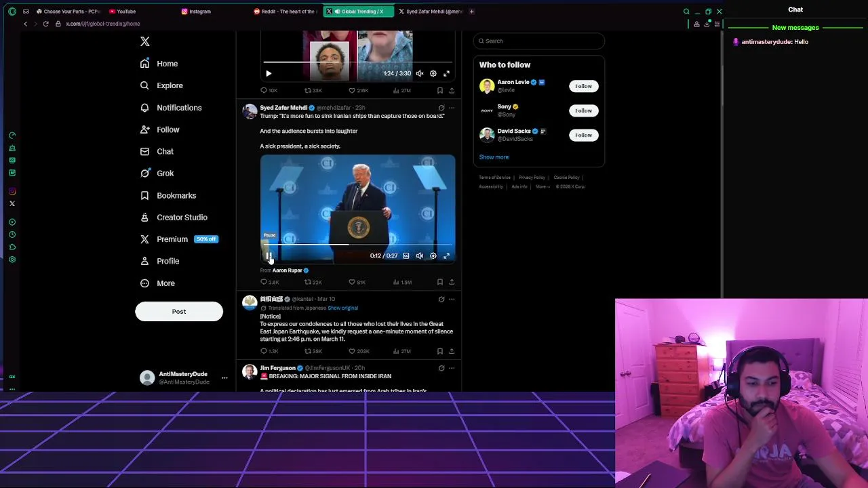Bookmark the Japan earthquake notice post
Viewport: 868px width, 488px height.
tap(439, 351)
